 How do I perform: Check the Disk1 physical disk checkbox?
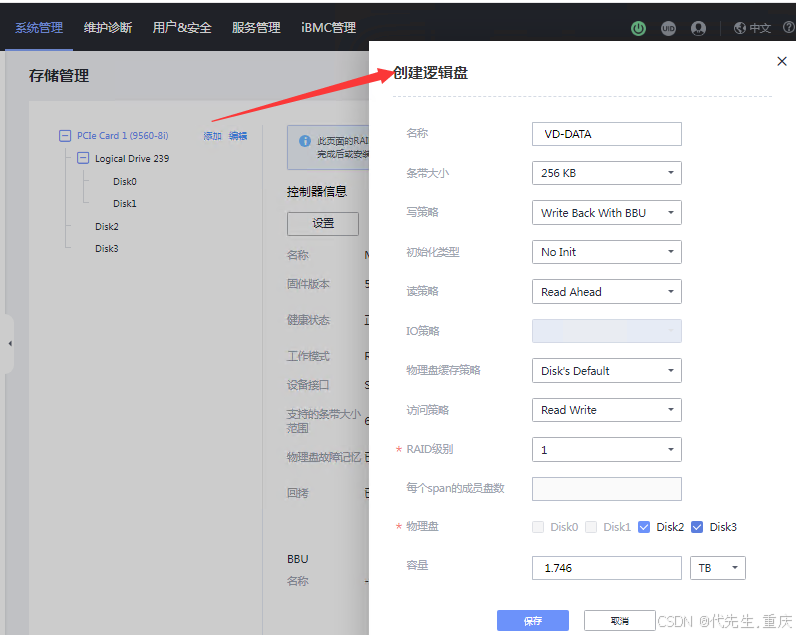click(x=591, y=527)
